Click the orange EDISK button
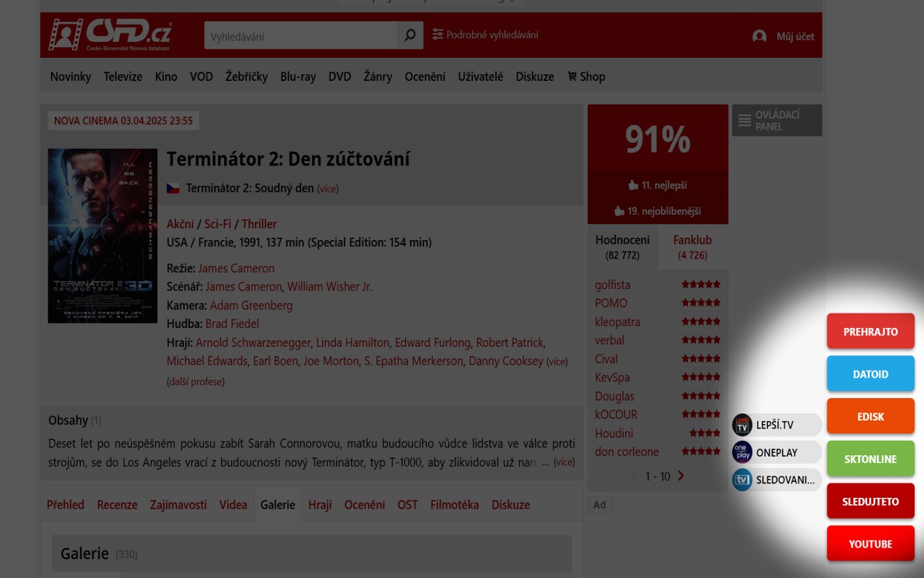 click(871, 417)
